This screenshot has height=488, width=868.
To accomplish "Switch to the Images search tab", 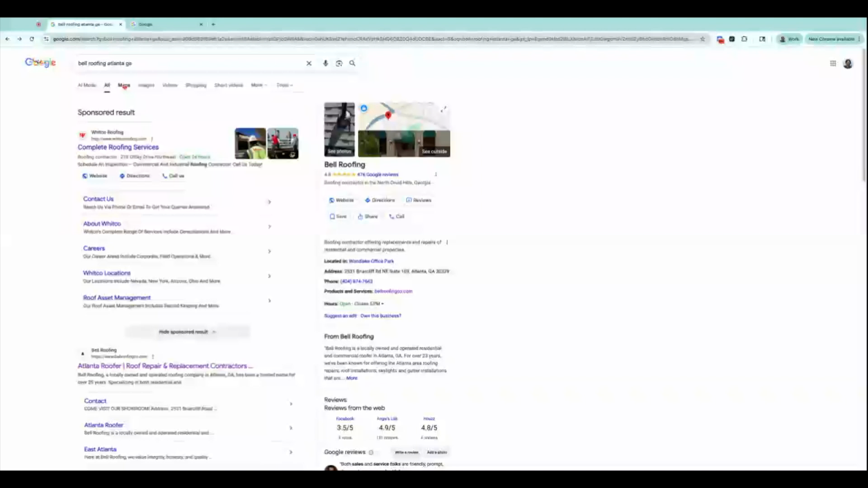I will 146,85.
